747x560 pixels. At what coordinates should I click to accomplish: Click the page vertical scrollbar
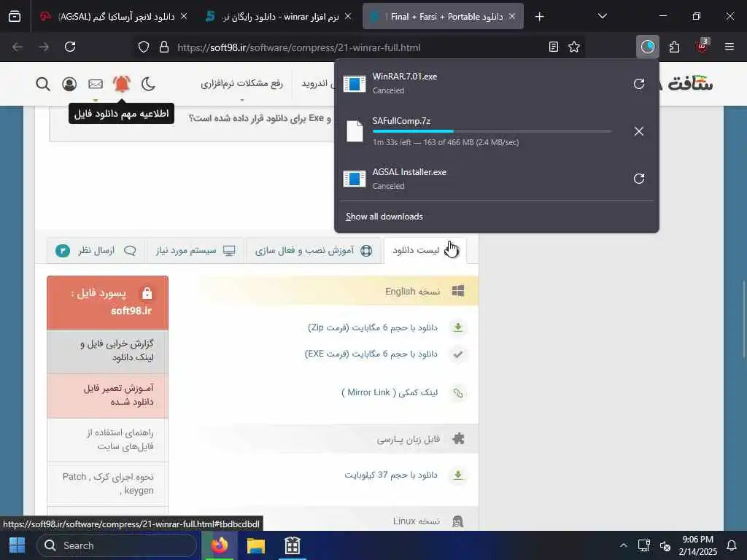click(743, 319)
